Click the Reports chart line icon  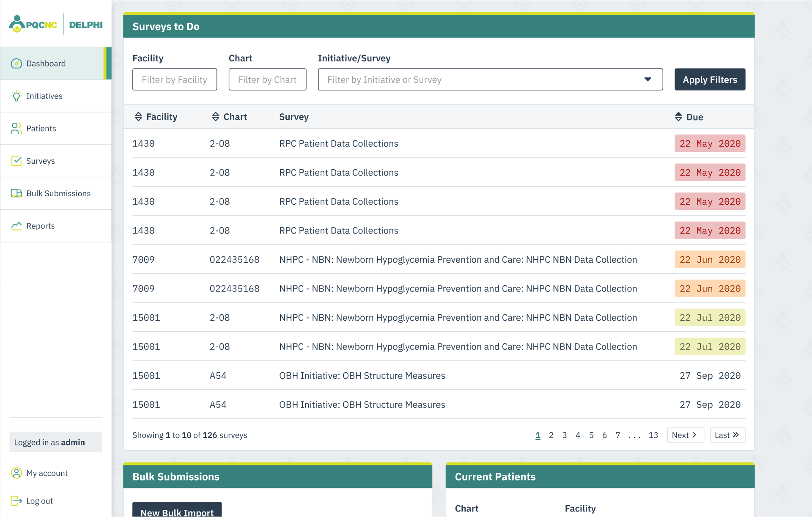point(16,226)
